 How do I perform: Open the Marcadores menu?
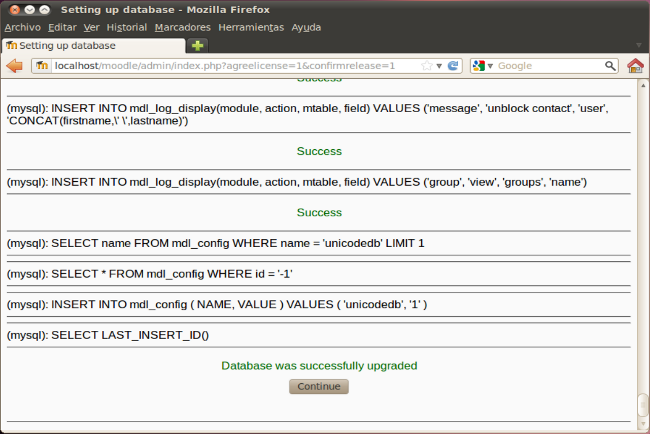click(x=182, y=27)
